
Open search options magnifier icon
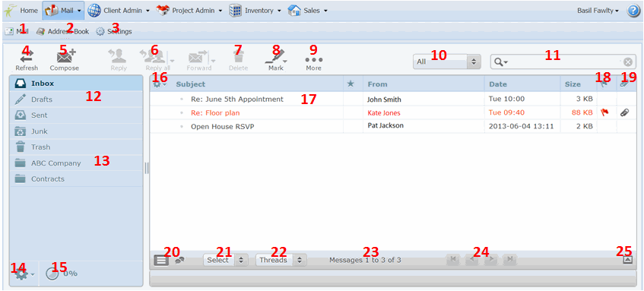coord(500,62)
